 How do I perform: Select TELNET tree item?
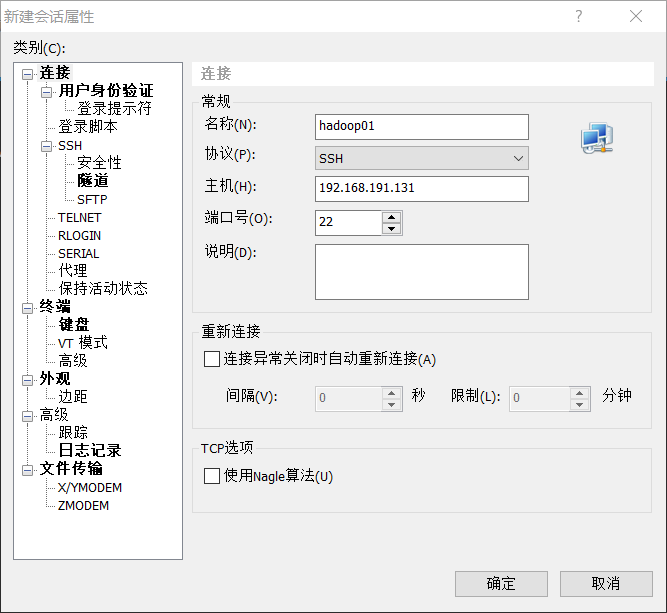(x=80, y=218)
